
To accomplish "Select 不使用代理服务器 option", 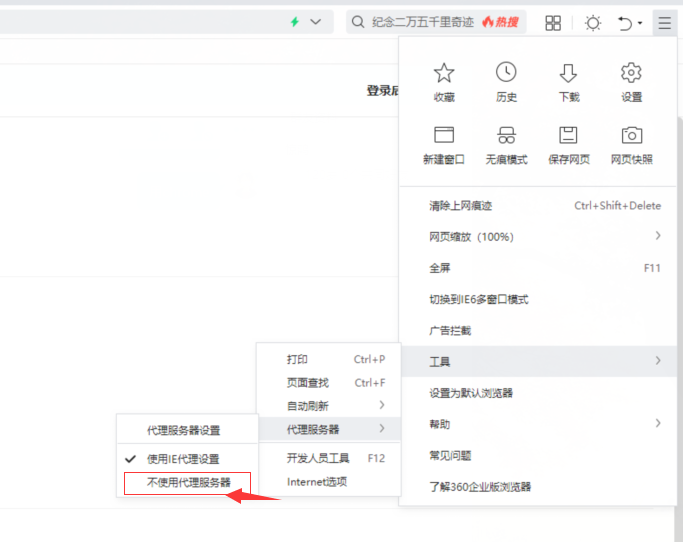I will [187, 483].
